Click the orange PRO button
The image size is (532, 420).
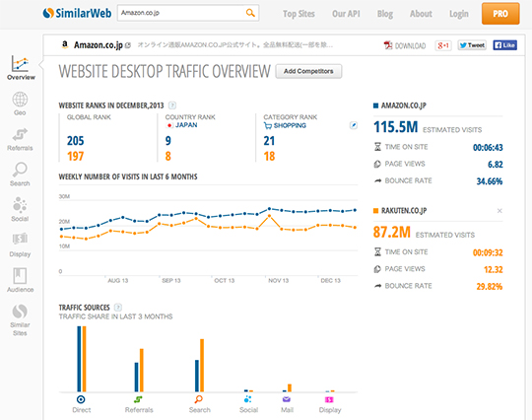pos(500,14)
